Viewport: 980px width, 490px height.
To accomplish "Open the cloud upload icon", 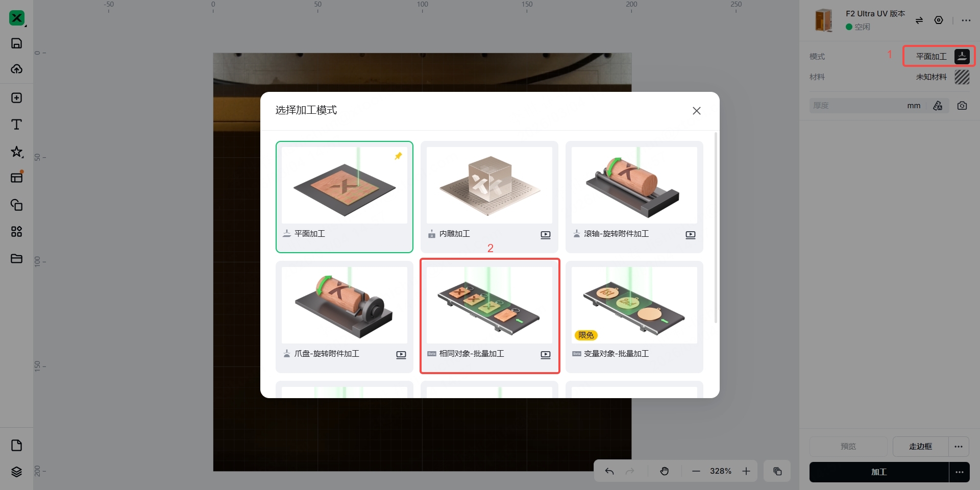I will click(16, 69).
